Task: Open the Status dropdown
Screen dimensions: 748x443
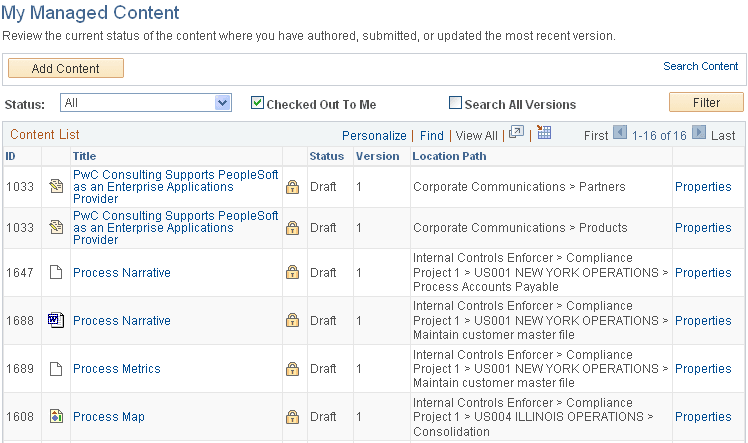Action: click(146, 102)
